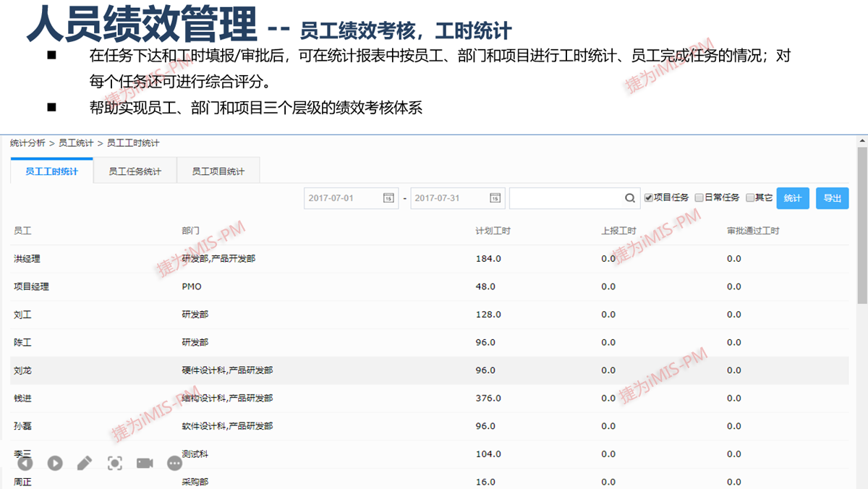
Task: Advance to next slide arrow
Action: pos(55,463)
